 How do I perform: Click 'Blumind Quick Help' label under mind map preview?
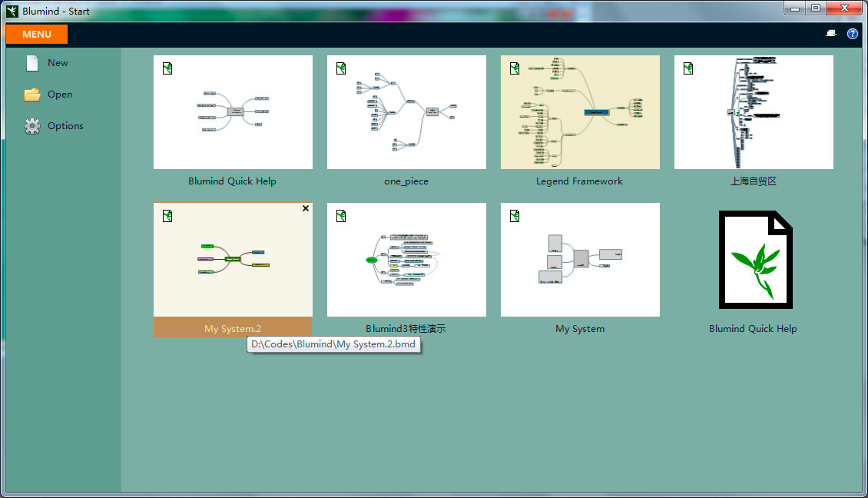[x=232, y=181]
